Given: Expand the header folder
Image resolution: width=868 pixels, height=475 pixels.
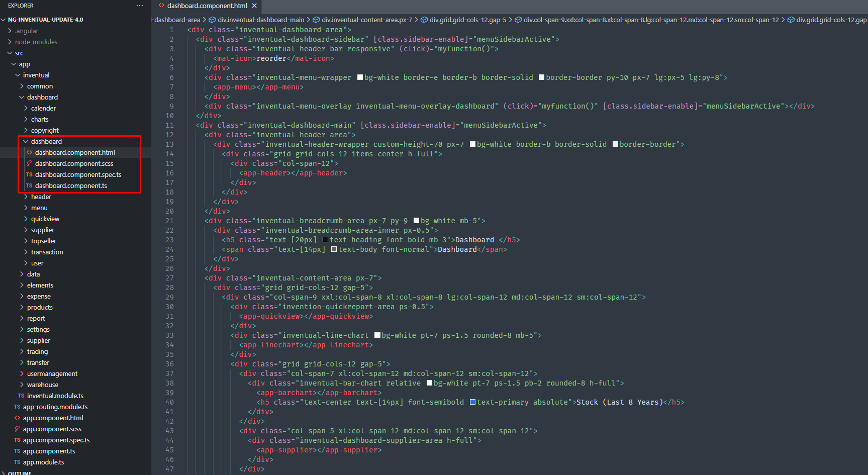Looking at the screenshot, I should [x=26, y=197].
